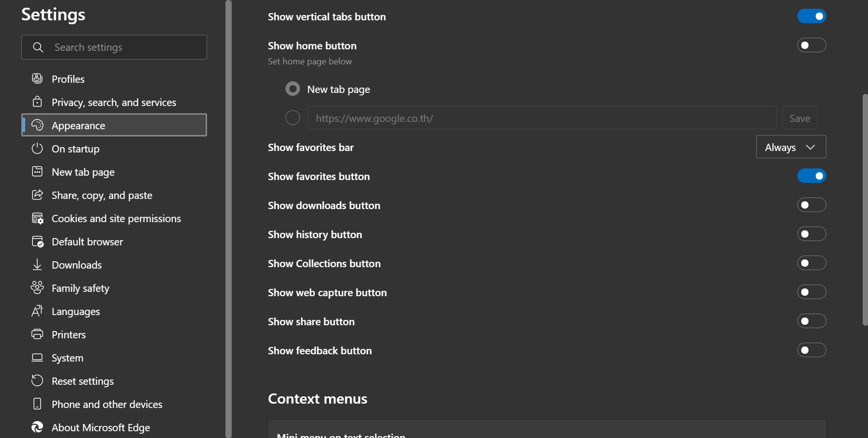Enable Show share button toggle
This screenshot has width=868, height=438.
tap(811, 321)
